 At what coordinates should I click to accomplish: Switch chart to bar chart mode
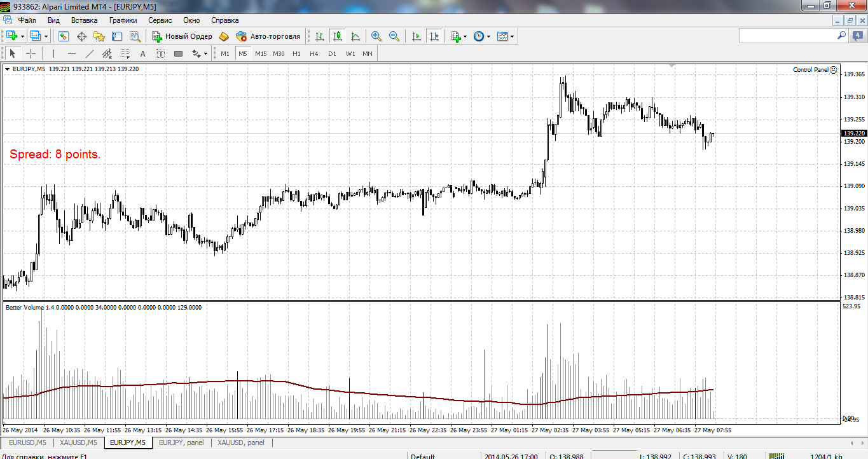click(x=320, y=36)
